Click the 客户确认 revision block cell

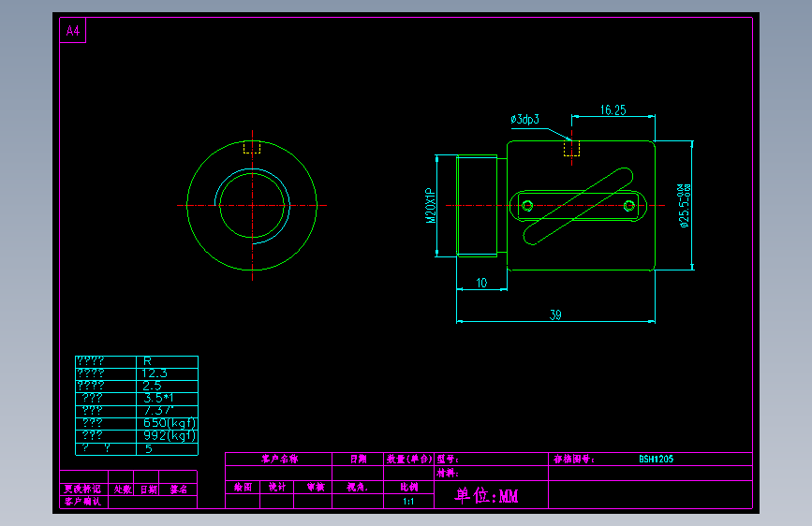82,502
